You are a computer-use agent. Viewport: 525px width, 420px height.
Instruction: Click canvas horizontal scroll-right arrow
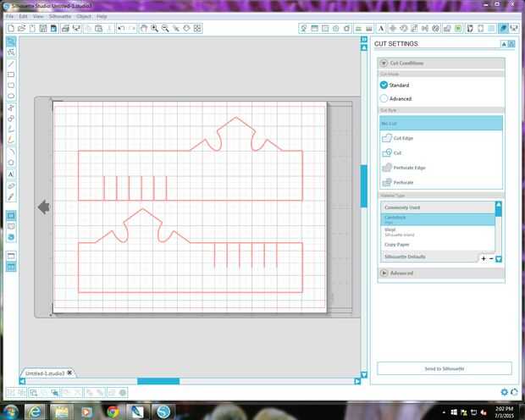pyautogui.click(x=357, y=381)
